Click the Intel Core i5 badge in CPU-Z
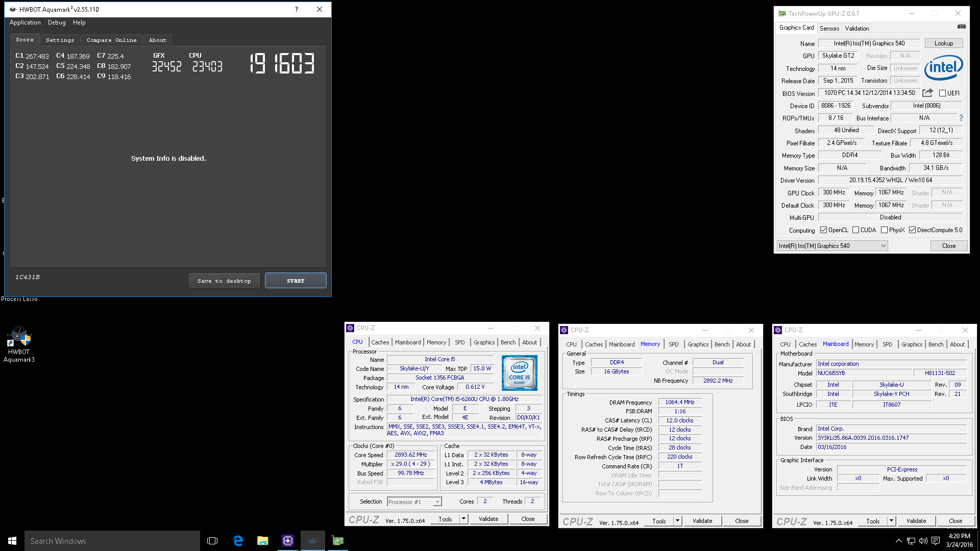The image size is (980, 551). click(520, 373)
